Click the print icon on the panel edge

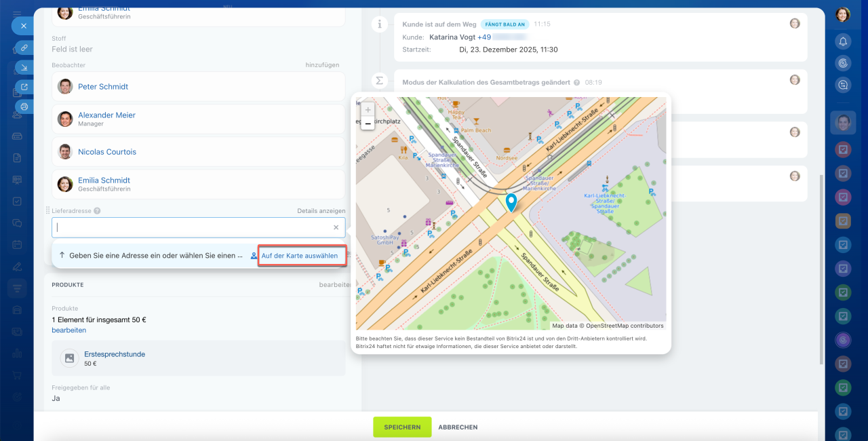click(24, 107)
